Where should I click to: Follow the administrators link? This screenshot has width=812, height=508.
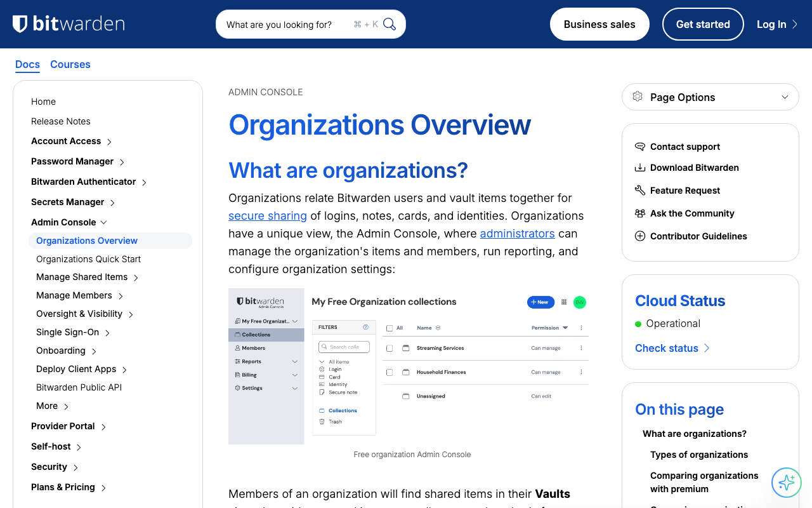(x=517, y=234)
